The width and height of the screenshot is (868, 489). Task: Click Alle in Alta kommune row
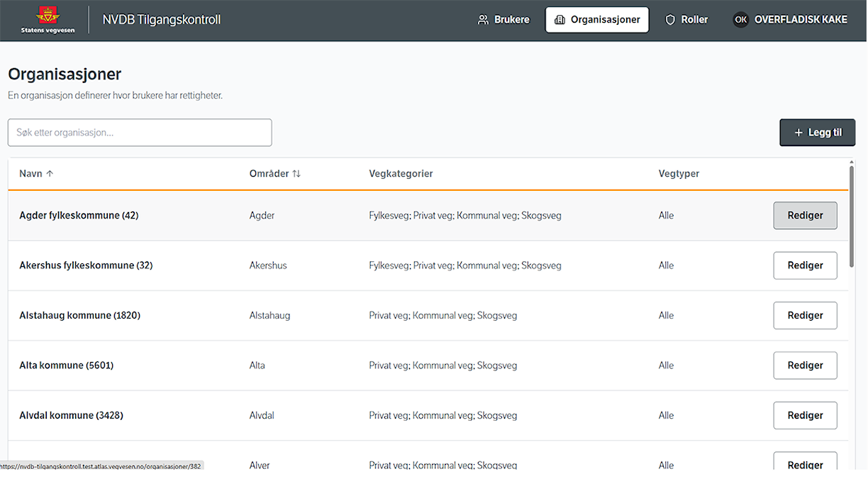tap(666, 366)
